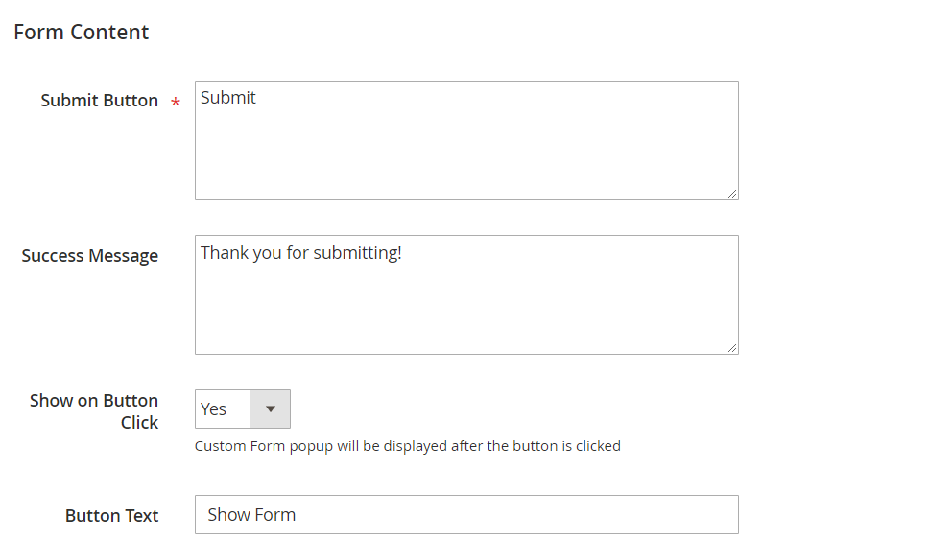929x560 pixels.
Task: Click the Yes value in the select box
Action: pyautogui.click(x=214, y=409)
